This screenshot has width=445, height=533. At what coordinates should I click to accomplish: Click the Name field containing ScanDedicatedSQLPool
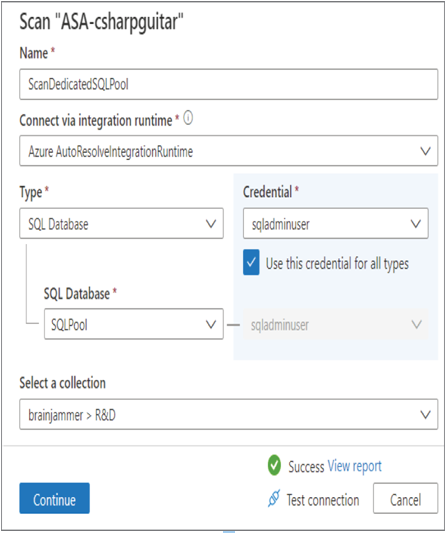228,84
